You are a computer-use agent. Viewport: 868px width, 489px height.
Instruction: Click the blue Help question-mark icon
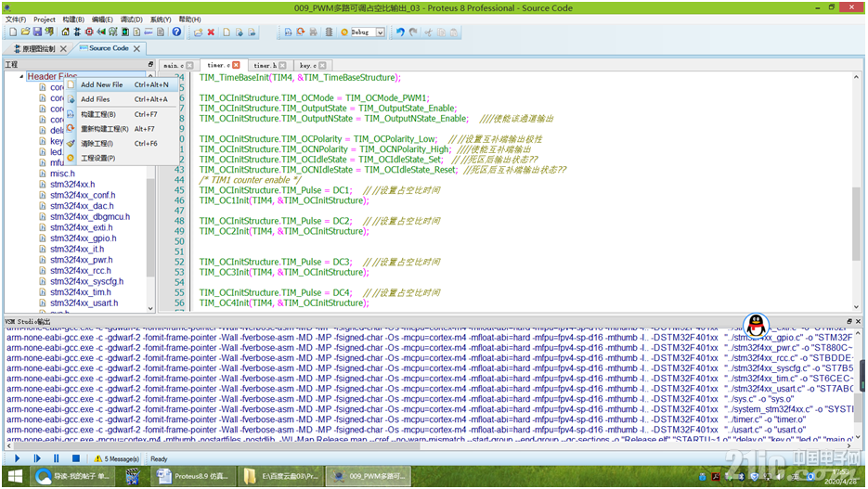[176, 32]
